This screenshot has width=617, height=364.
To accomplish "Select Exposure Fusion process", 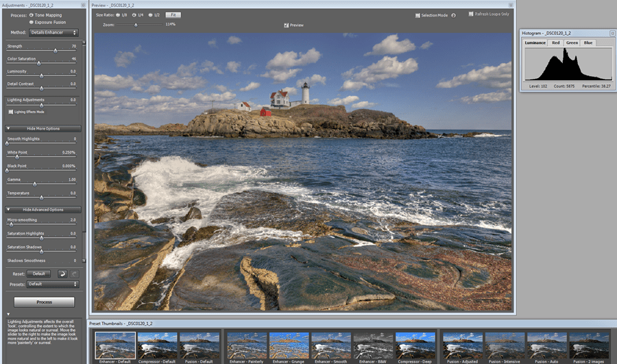I will tap(31, 23).
